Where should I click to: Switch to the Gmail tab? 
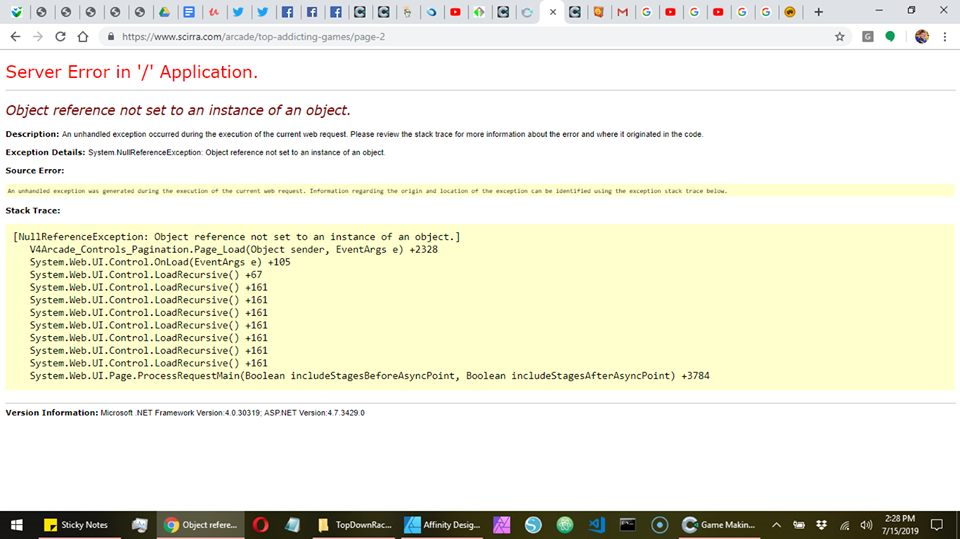coord(623,12)
